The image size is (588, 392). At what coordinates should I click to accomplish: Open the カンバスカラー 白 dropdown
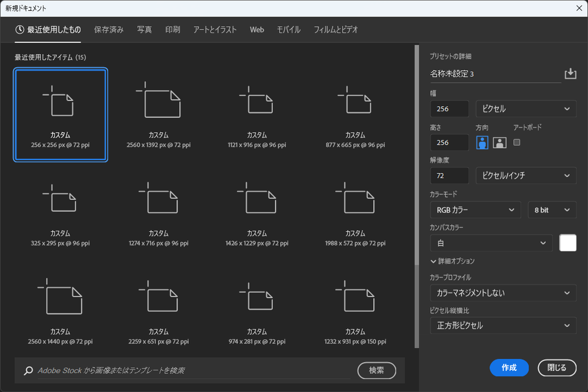pos(491,243)
